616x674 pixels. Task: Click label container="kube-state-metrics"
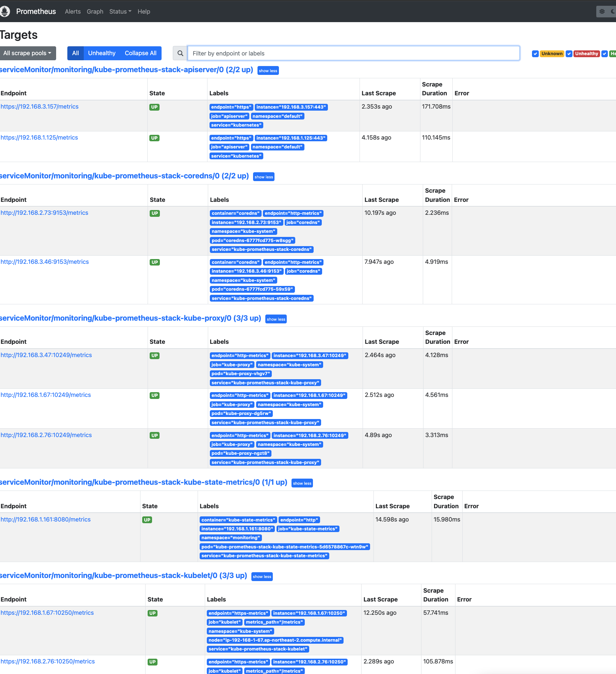point(238,520)
